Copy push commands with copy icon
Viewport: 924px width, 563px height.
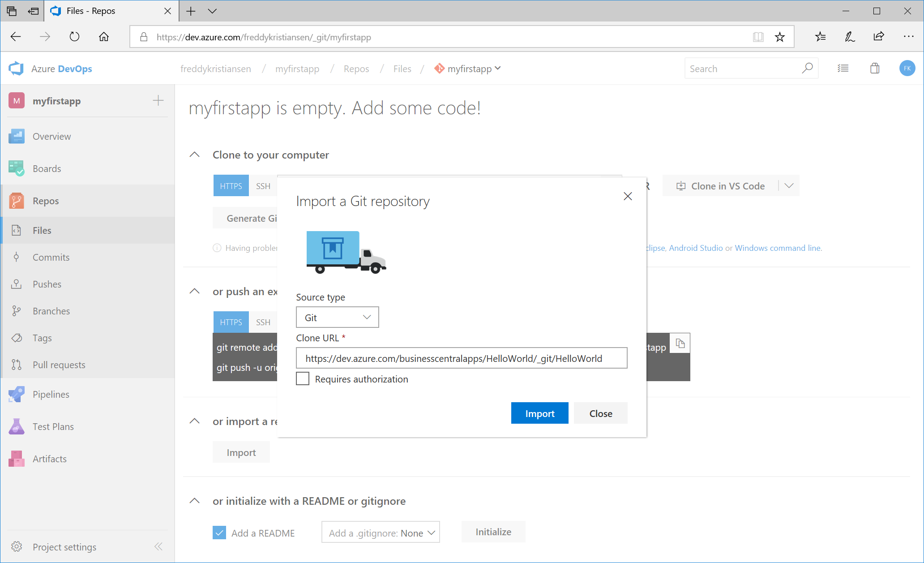(680, 344)
